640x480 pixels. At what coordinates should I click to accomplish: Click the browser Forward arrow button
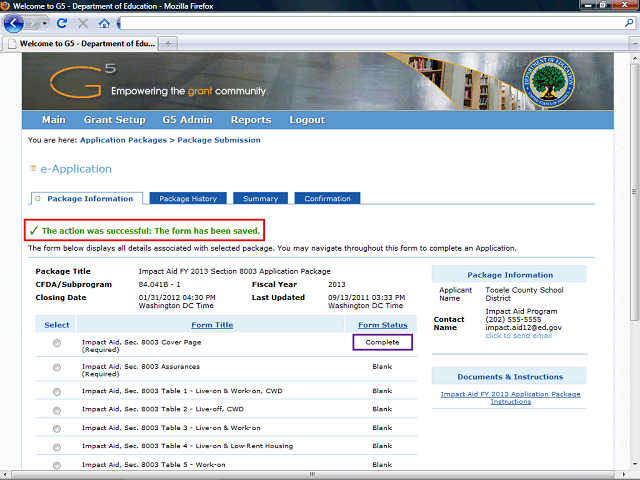(x=32, y=23)
